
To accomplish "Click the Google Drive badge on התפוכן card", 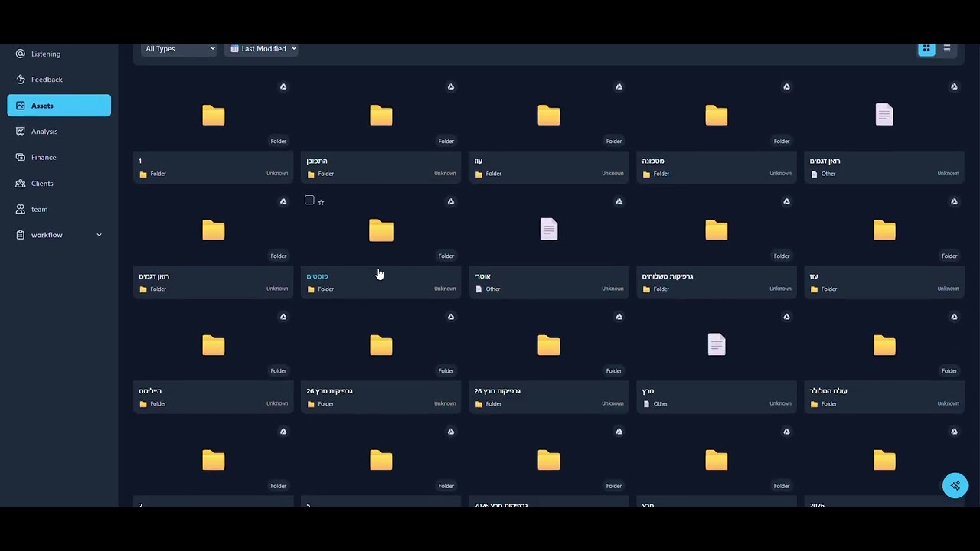I will [451, 86].
